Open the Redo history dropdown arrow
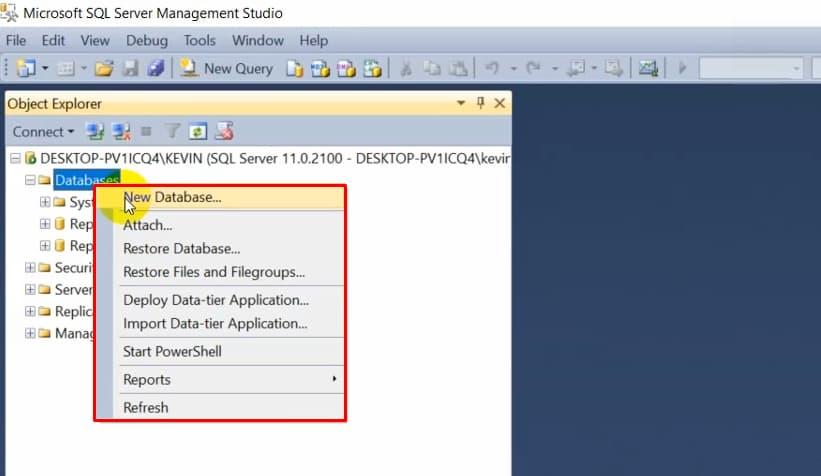Image resolution: width=821 pixels, height=476 pixels. (555, 69)
